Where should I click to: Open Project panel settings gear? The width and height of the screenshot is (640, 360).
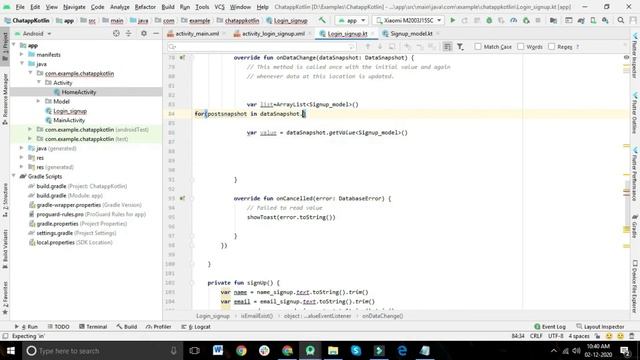[x=144, y=33]
